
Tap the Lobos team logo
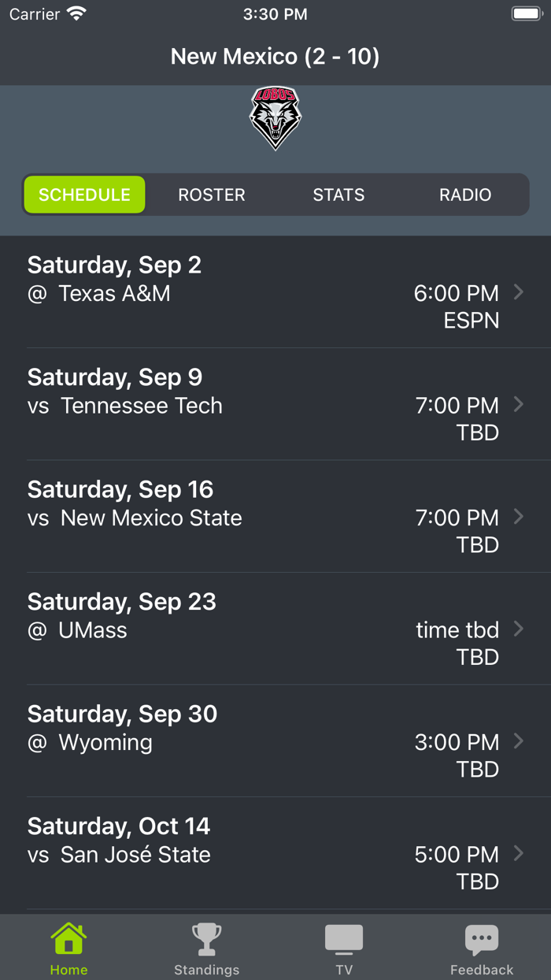pyautogui.click(x=275, y=118)
